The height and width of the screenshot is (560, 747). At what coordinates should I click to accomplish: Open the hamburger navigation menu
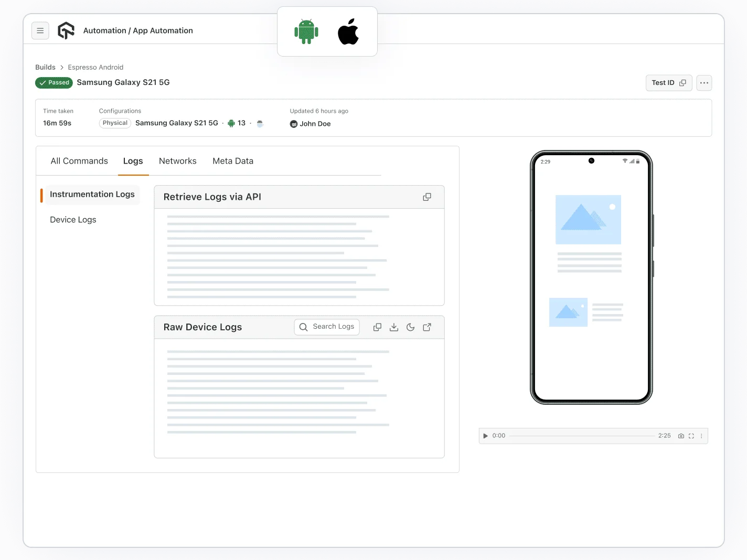pyautogui.click(x=40, y=30)
